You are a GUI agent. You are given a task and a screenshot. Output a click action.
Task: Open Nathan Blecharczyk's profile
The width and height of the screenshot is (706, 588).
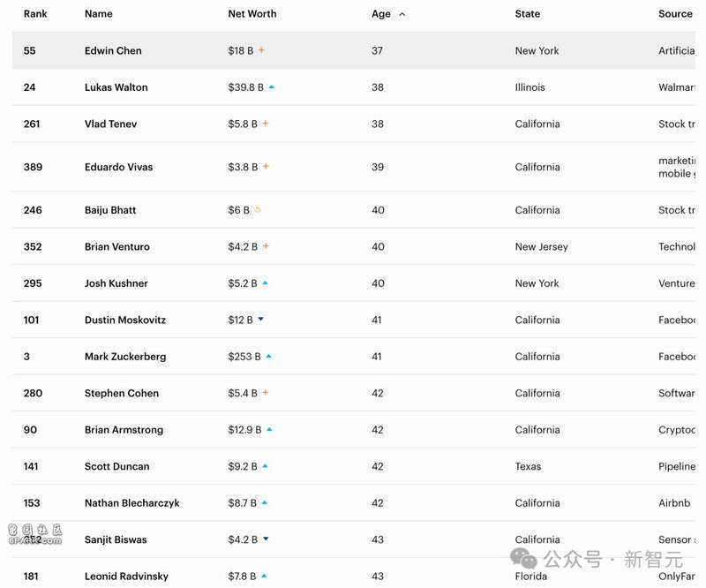131,503
